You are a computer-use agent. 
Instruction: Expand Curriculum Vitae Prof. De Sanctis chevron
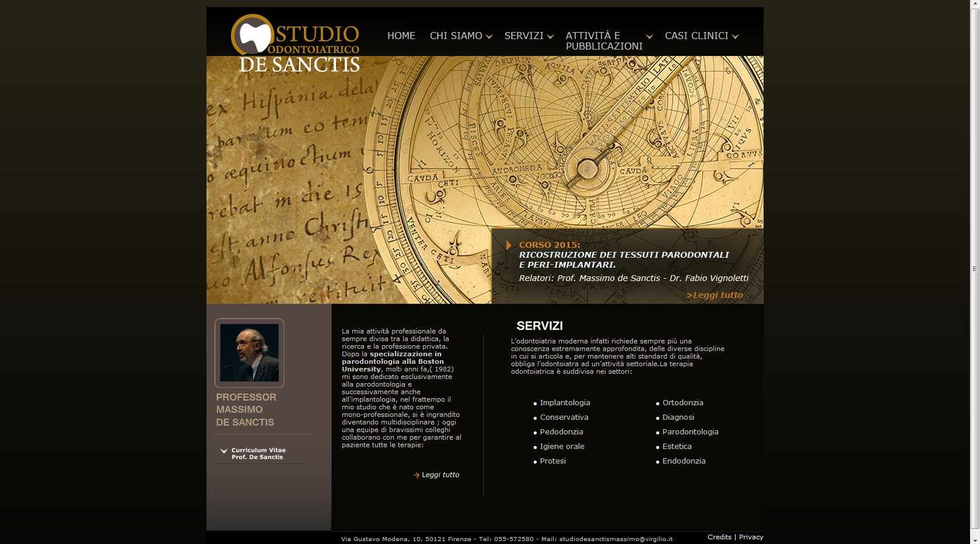(223, 451)
